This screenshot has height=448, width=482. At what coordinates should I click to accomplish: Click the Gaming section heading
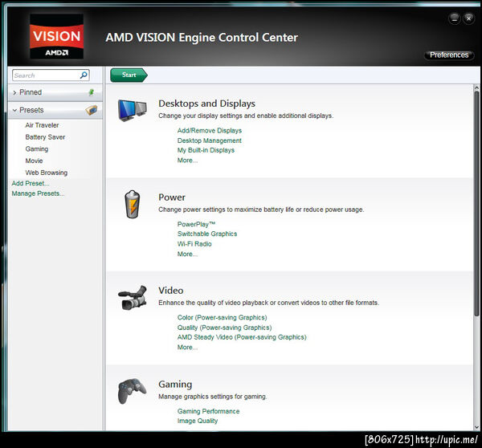pos(175,385)
